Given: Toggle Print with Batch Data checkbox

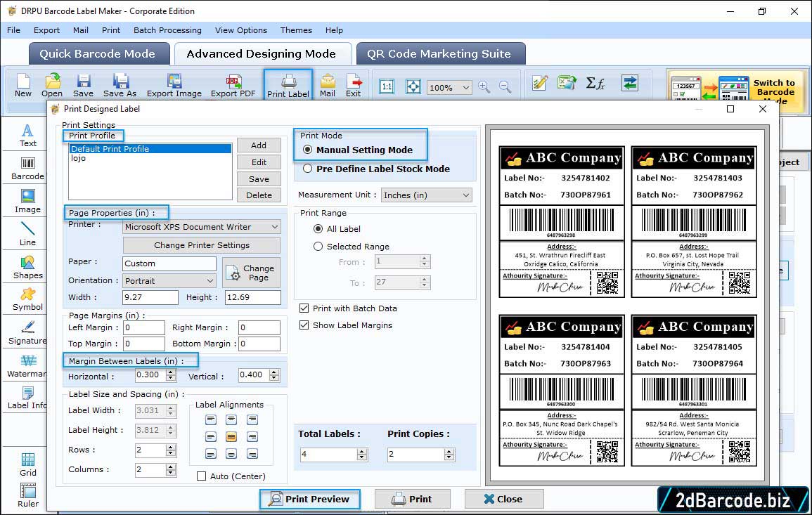Looking at the screenshot, I should [304, 308].
